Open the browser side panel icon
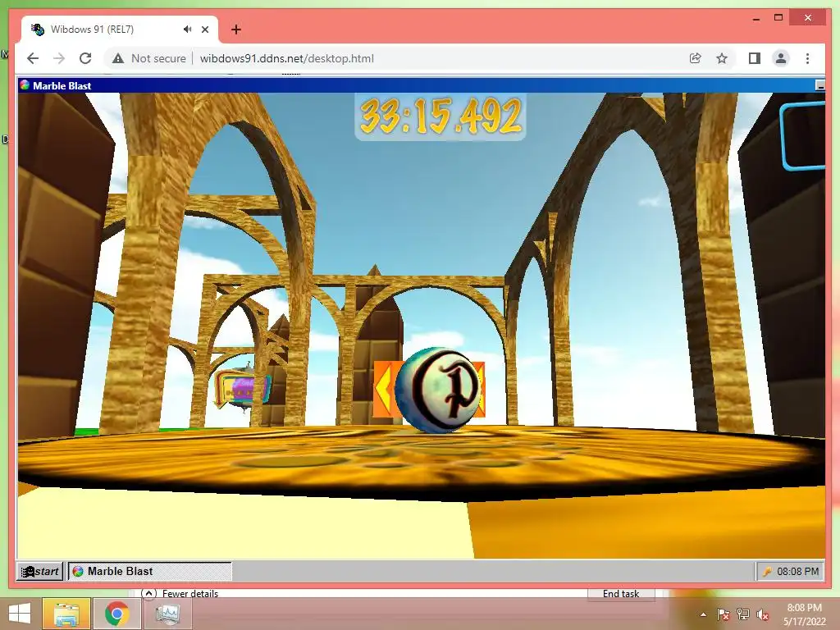840x630 pixels. coord(755,58)
